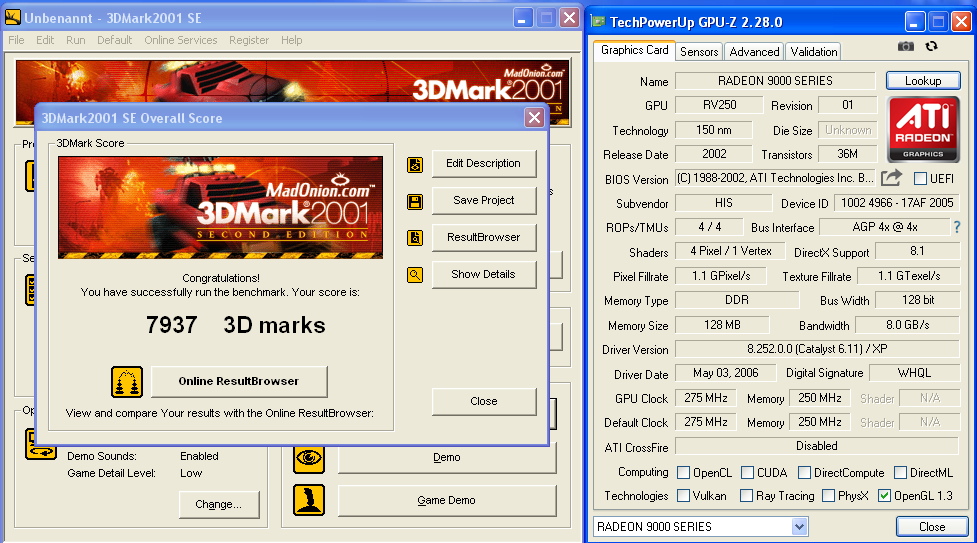Click the Bus Interface question mark icon

click(957, 228)
